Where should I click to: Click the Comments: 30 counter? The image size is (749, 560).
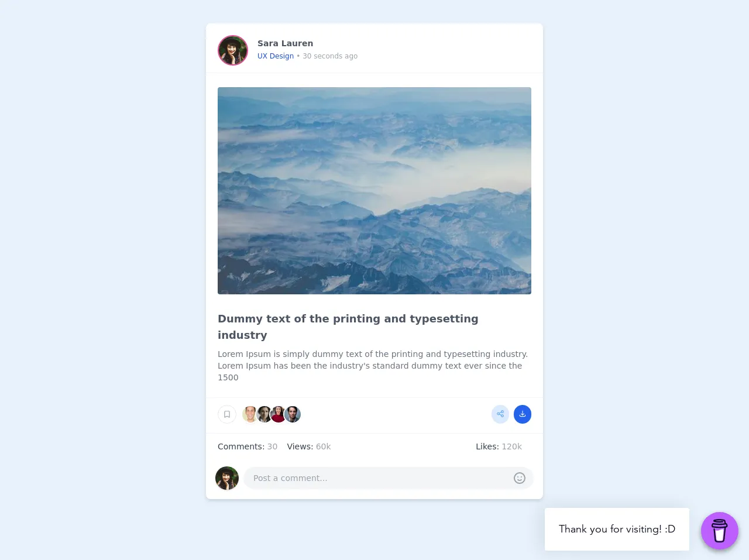pos(248,446)
